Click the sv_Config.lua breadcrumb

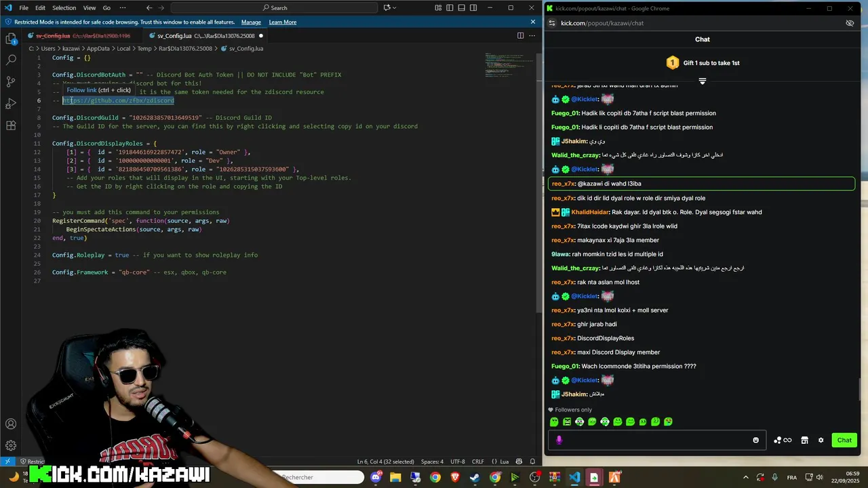coord(246,49)
